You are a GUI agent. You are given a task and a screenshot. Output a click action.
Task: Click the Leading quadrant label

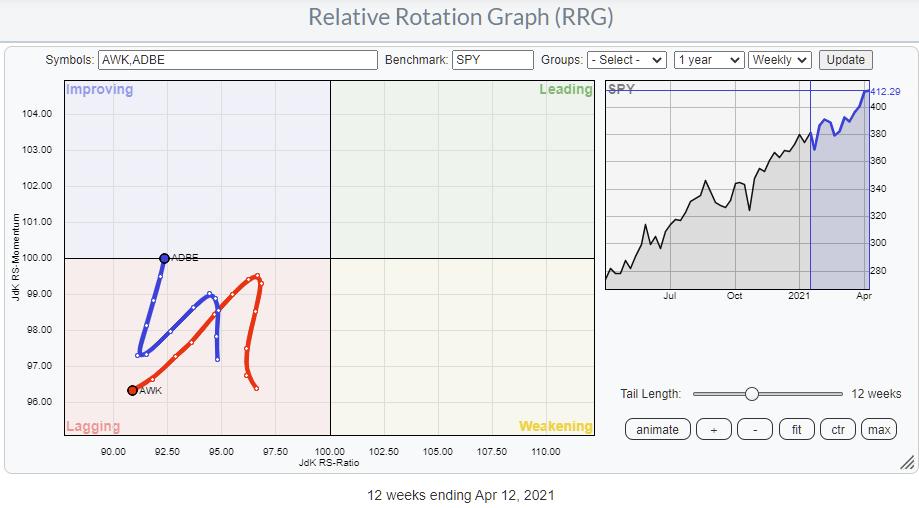click(x=566, y=90)
